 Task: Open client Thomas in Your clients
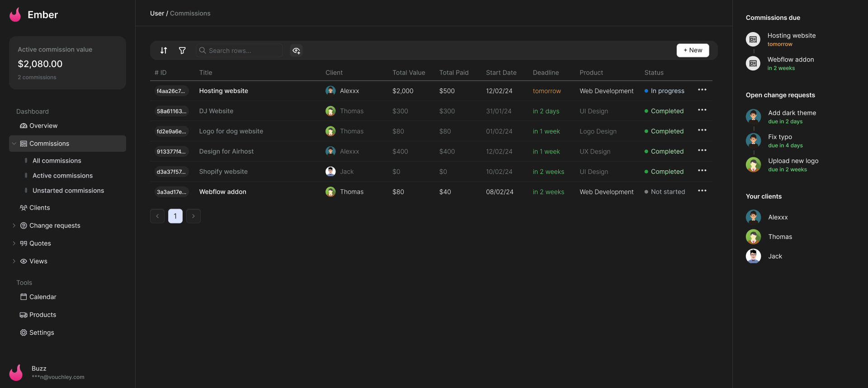769,237
